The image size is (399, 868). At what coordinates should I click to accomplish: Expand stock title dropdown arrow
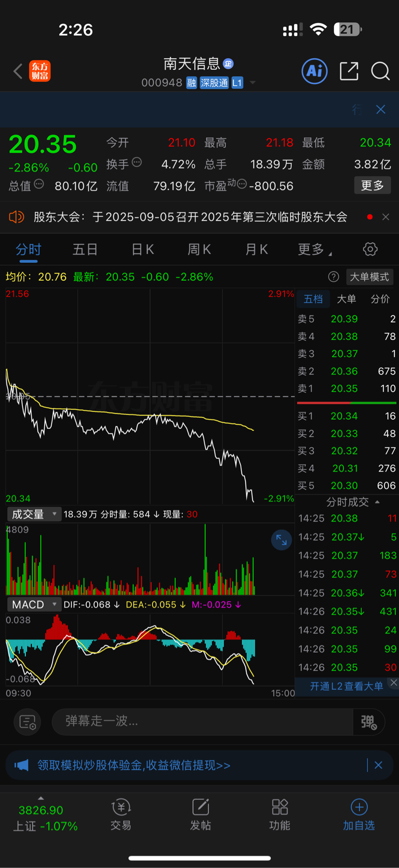click(253, 83)
